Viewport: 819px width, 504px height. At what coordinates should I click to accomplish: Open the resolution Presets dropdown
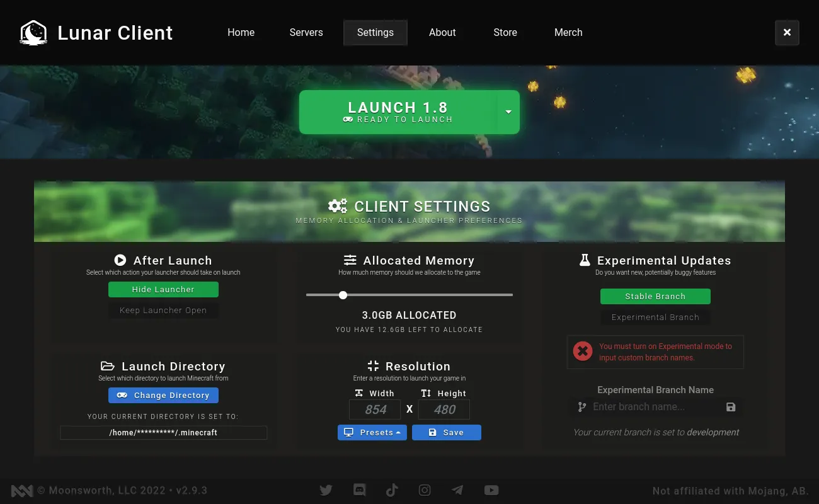(x=372, y=433)
